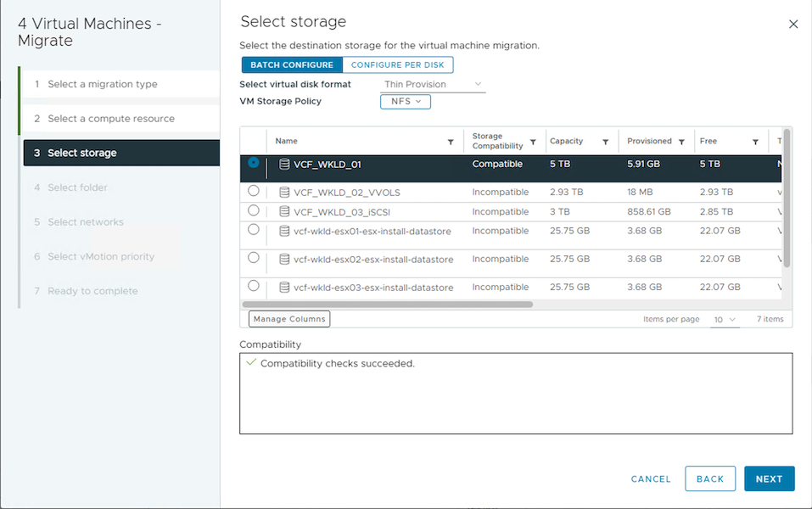This screenshot has height=509, width=812.
Task: Choose the VCF_WKLD_03_iSCSI radio button
Action: point(254,210)
